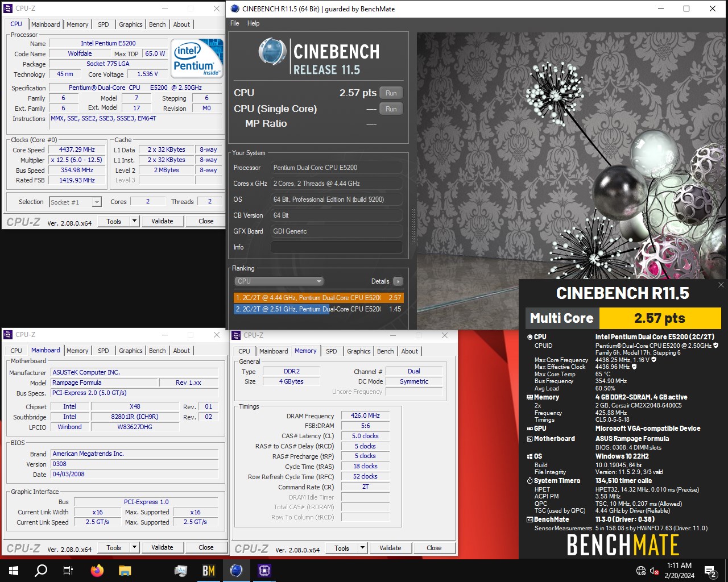
Task: Open the Windows Start menu
Action: [14, 570]
